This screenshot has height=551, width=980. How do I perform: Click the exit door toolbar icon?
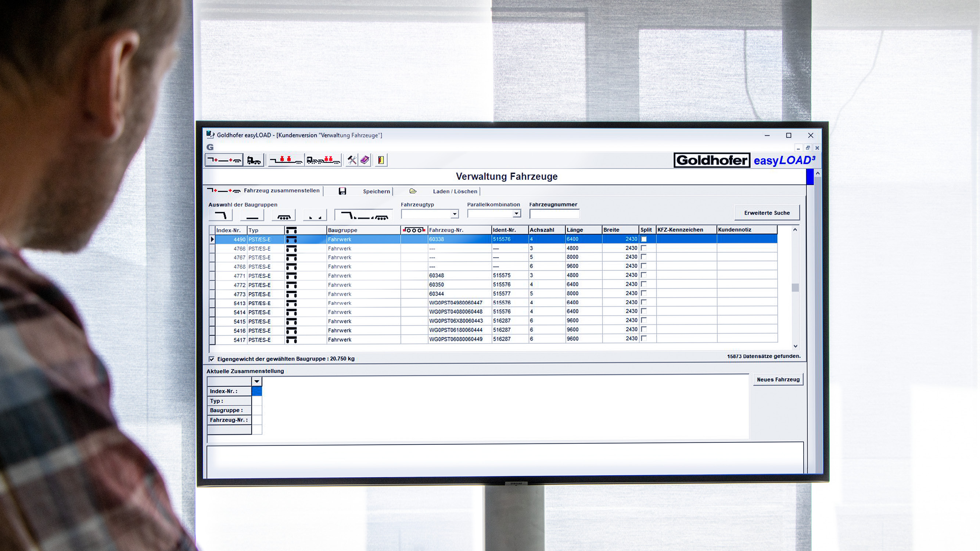381,160
